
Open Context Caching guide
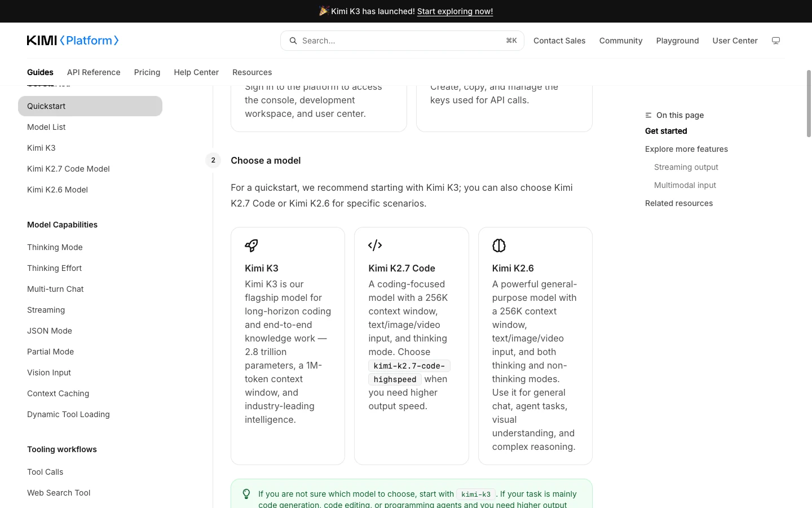point(90,393)
